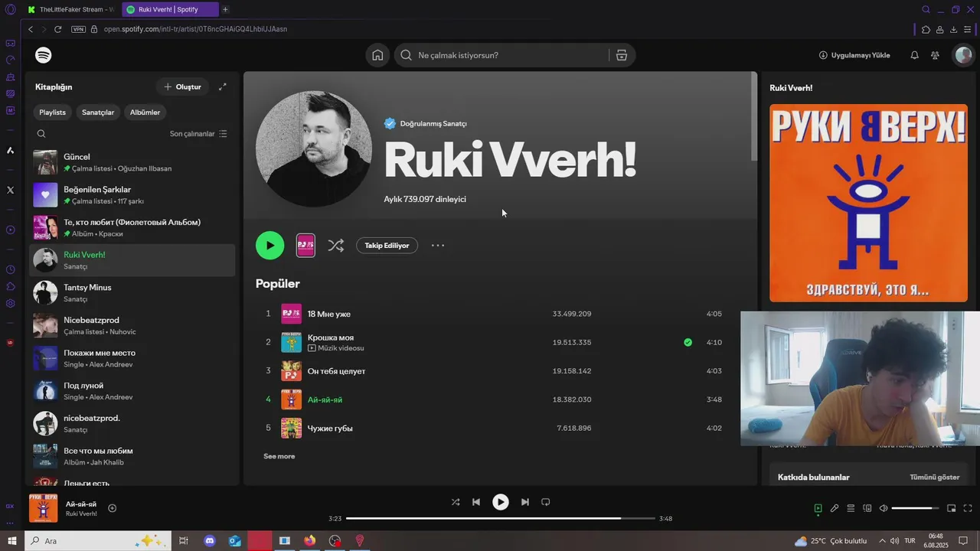
Task: Open the mini player
Action: 951,508
